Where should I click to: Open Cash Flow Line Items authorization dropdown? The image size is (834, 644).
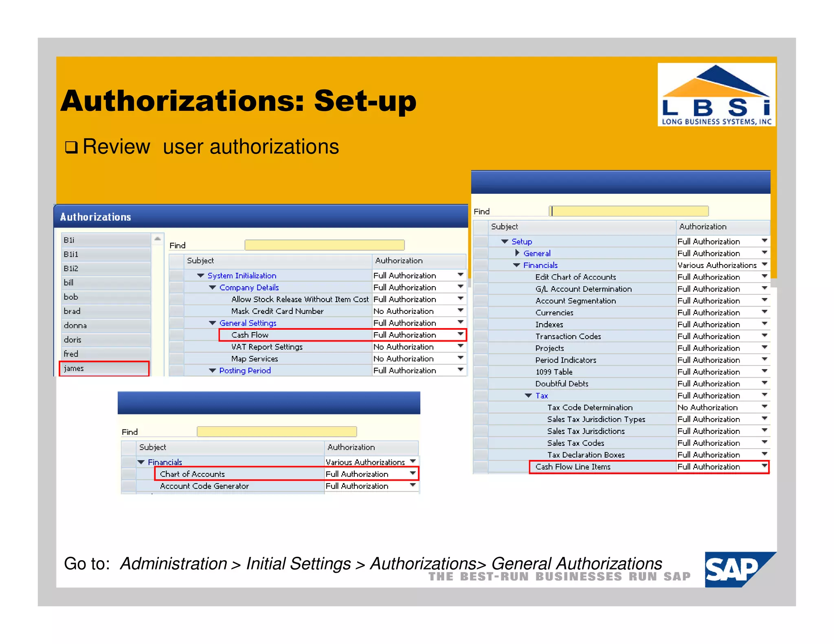764,466
